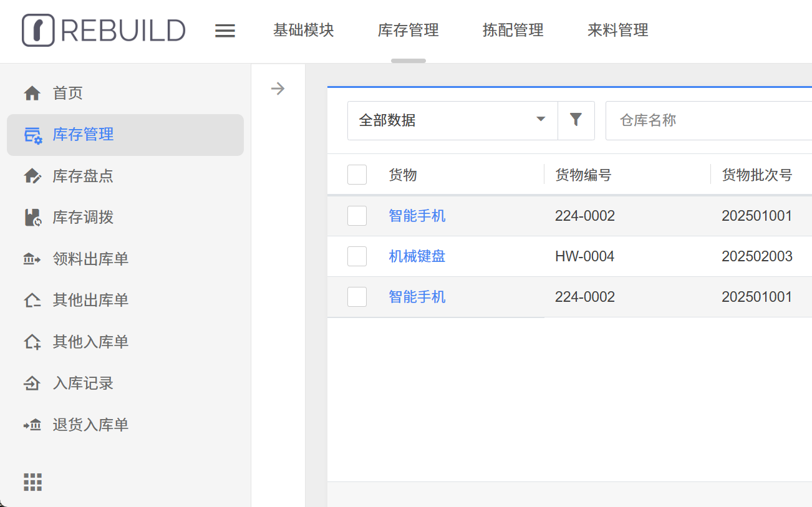Open the 机械键盘 goods link
This screenshot has width=812, height=507.
coord(417,256)
